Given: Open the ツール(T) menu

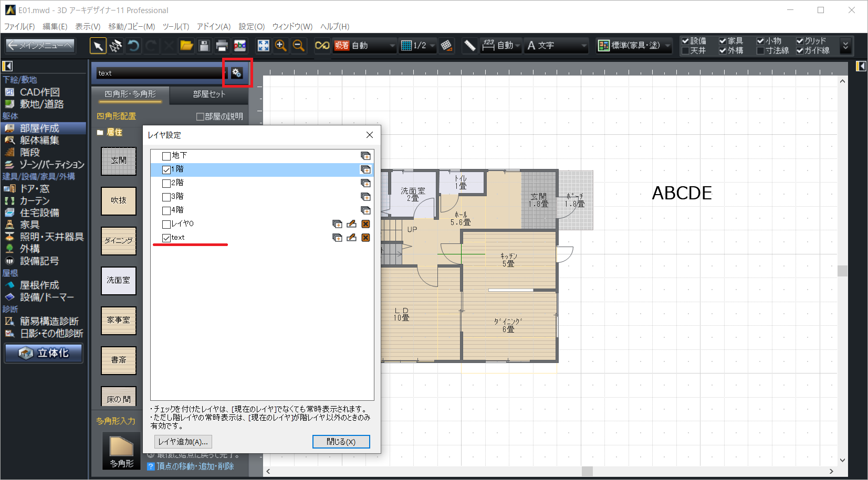Looking at the screenshot, I should (175, 26).
